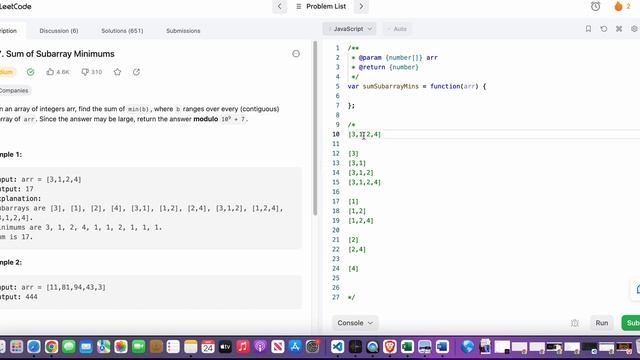
Task: Open QuickTime Player from the dock
Action: (x=372, y=347)
